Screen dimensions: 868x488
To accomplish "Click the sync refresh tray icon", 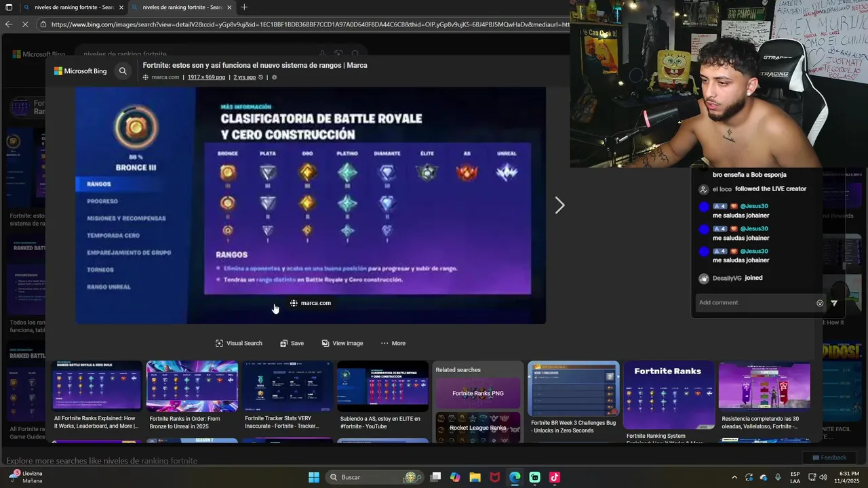I will point(749,477).
